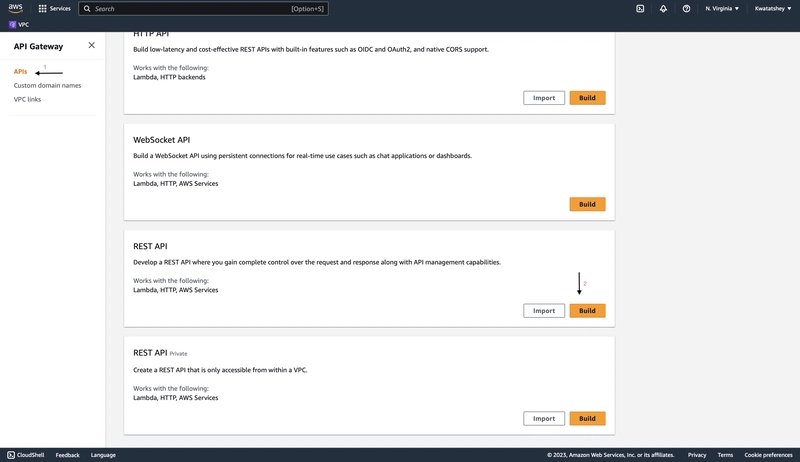The height and width of the screenshot is (462, 800).
Task: Open the Kwatatshey account dropdown
Action: coord(773,9)
